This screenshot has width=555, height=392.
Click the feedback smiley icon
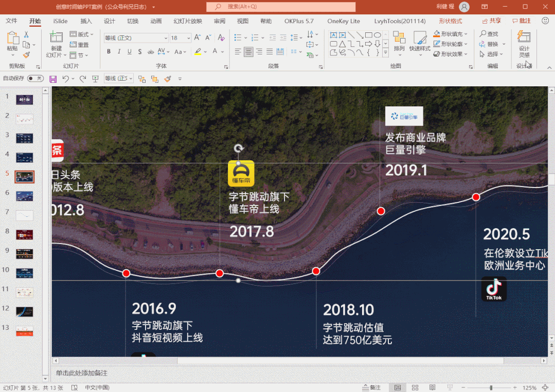pyautogui.click(x=545, y=21)
